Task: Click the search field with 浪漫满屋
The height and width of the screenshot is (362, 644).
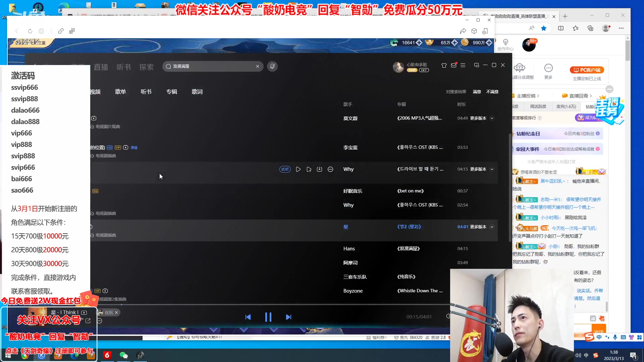Action: point(213,66)
